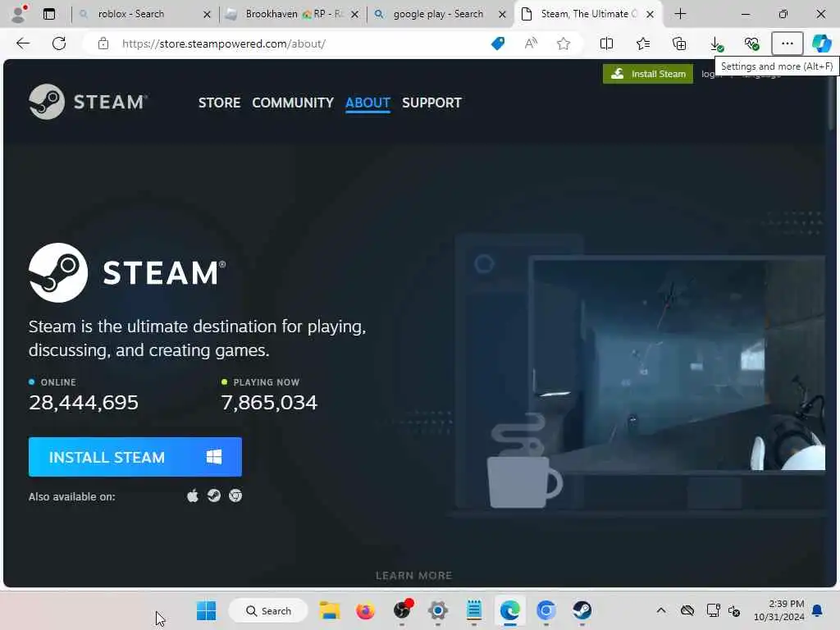Launch Firefox from taskbar
Screen dimensions: 840x630
[365, 610]
